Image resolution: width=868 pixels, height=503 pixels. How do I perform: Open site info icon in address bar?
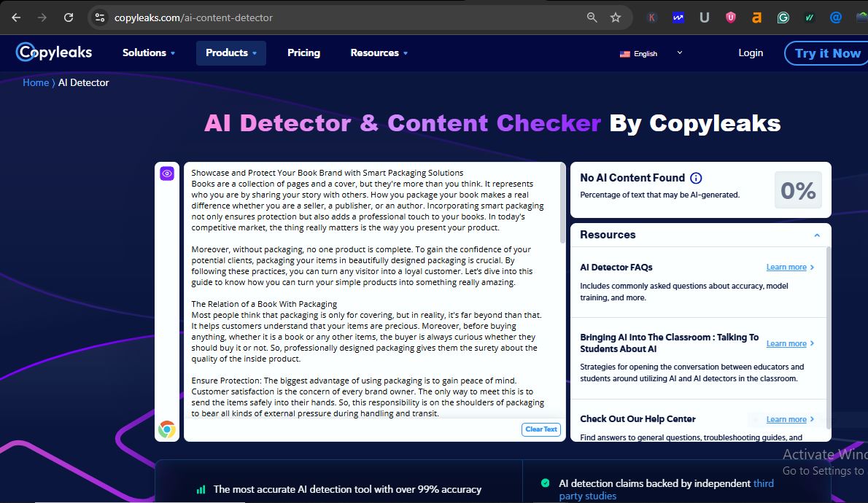[x=100, y=17]
